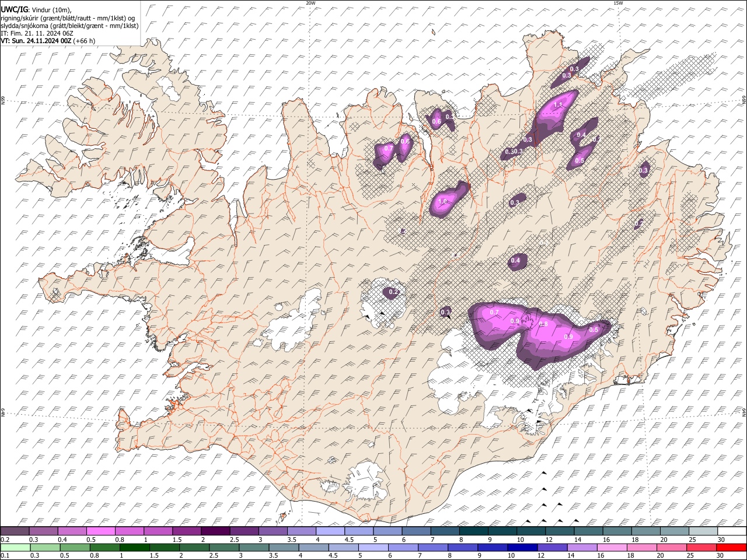Select the '2.5' label in the snow legend

[x=234, y=540]
